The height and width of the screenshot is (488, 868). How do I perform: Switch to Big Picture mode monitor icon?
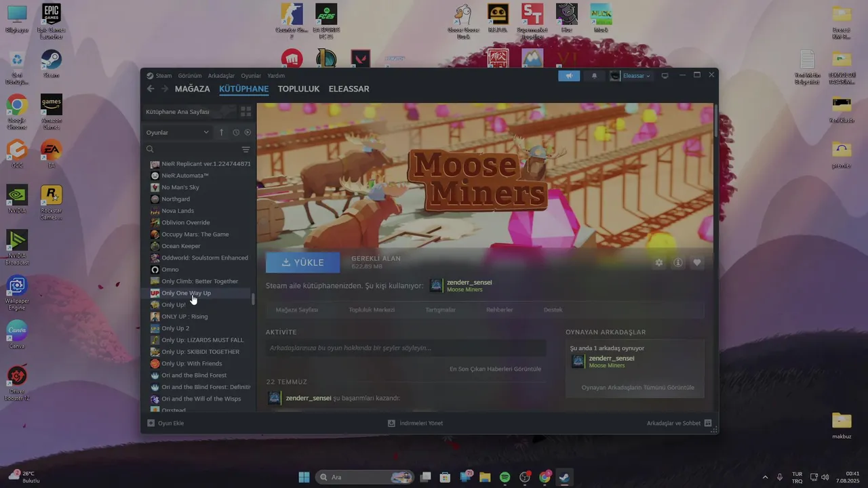click(665, 76)
